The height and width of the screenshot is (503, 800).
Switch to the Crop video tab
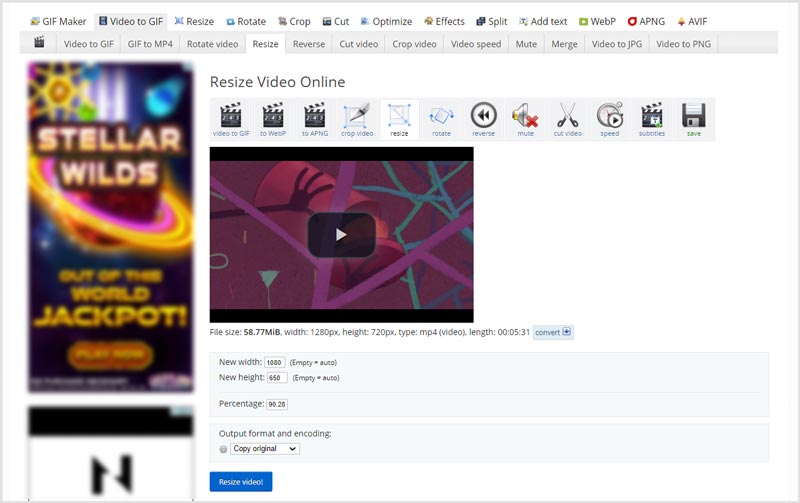click(x=414, y=44)
